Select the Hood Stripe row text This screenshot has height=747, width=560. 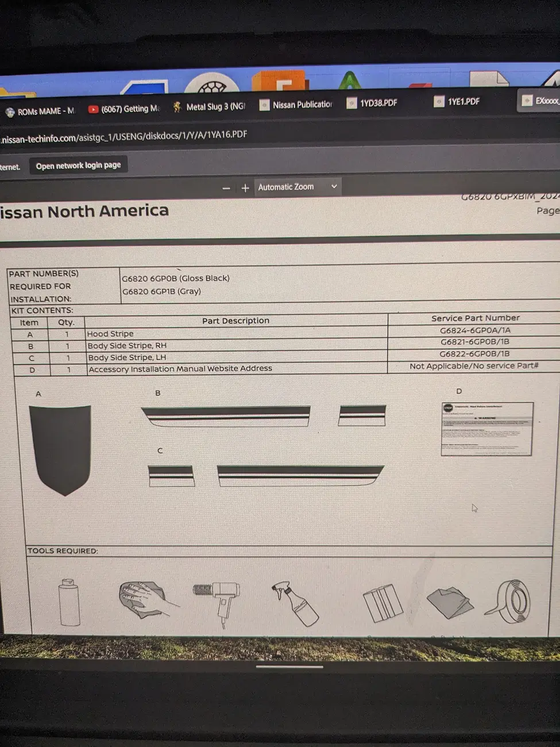[x=110, y=334]
